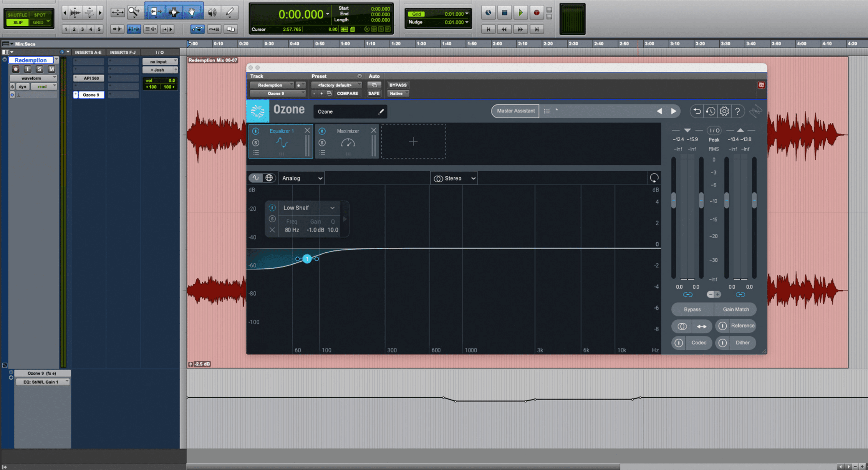Open the Stereo channel mode dropdown
This screenshot has height=470, width=868.
pyautogui.click(x=454, y=178)
